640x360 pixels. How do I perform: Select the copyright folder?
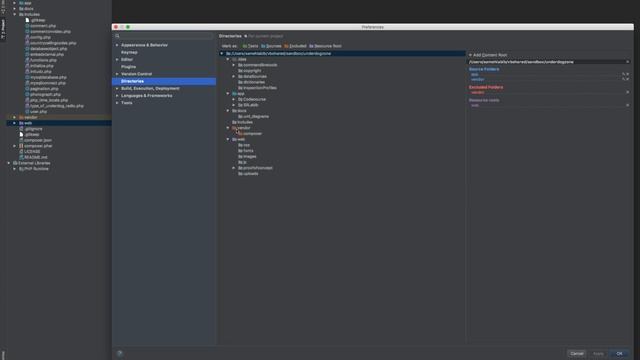(250, 71)
